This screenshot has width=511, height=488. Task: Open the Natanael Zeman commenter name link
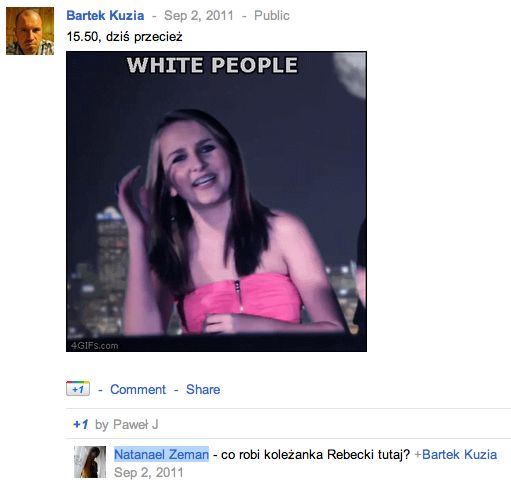(161, 454)
